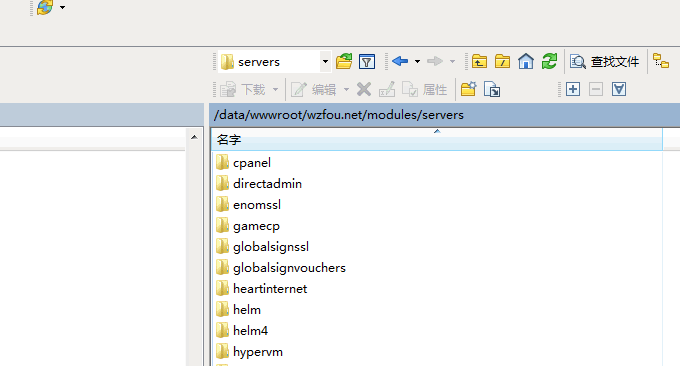Open the forward arrow history dropdown

point(452,62)
